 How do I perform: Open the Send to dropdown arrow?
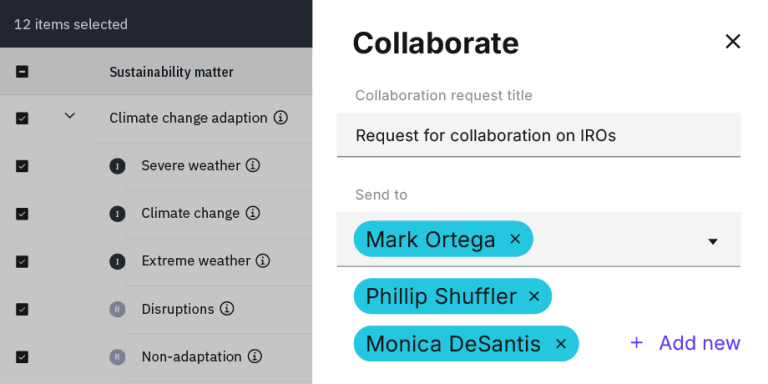[x=713, y=241]
